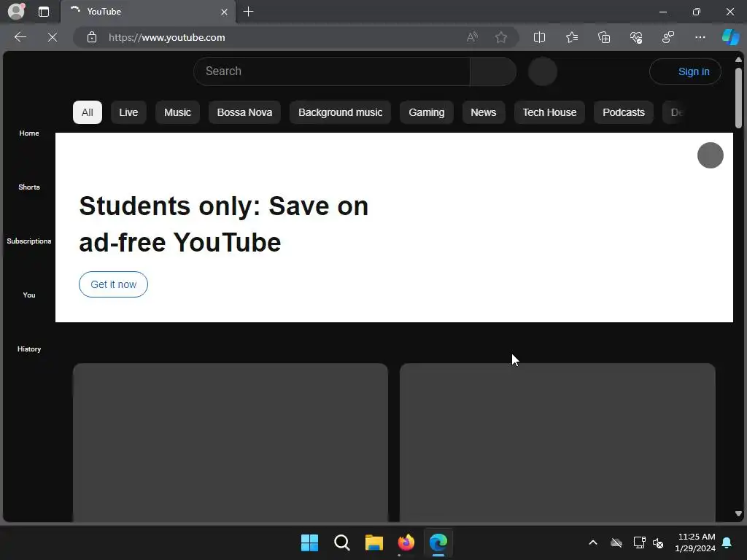Open the second video thumbnail placeholder
Screen dimensions: 747x560
coord(557,443)
